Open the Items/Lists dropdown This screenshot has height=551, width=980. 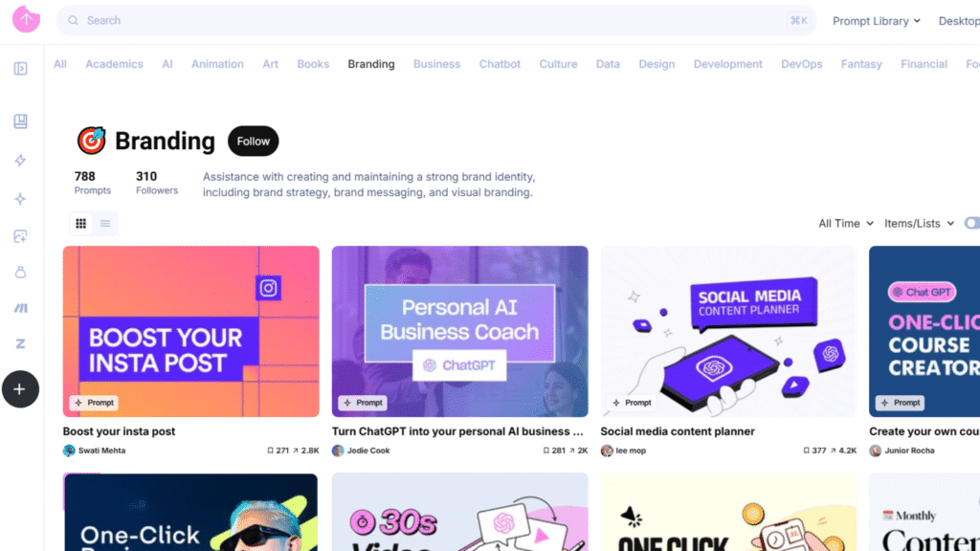[x=919, y=223]
